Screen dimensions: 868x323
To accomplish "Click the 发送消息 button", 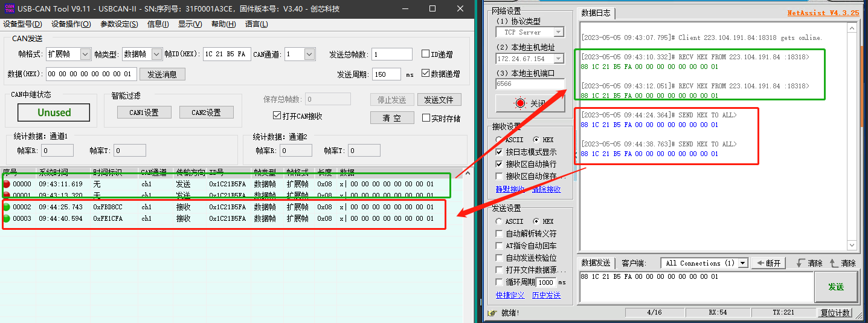I will [x=162, y=74].
